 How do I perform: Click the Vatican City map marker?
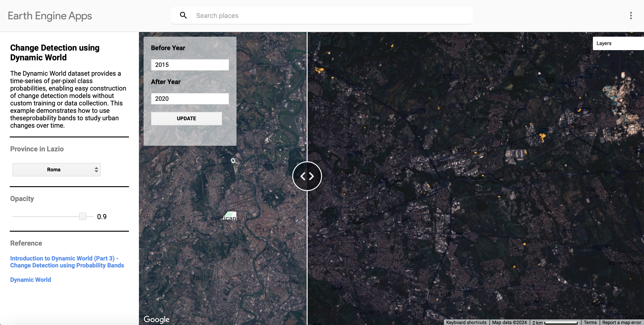(x=230, y=215)
